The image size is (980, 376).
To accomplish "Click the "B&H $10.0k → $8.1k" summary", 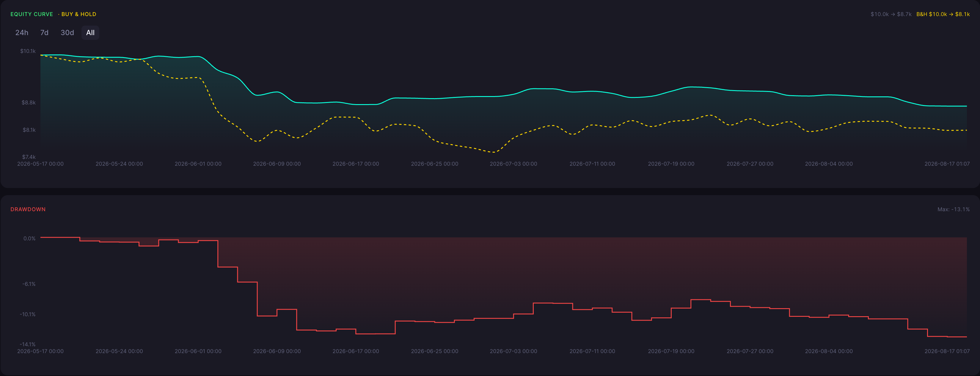I will [943, 14].
